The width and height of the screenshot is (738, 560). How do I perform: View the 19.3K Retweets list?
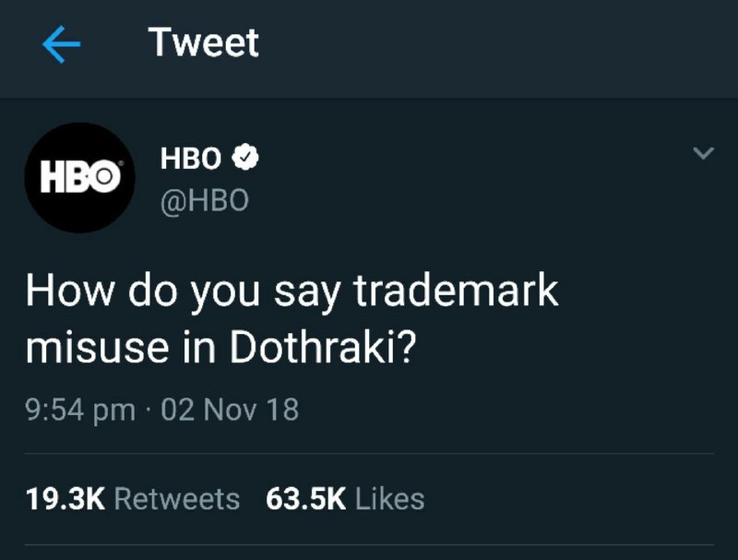(x=133, y=499)
